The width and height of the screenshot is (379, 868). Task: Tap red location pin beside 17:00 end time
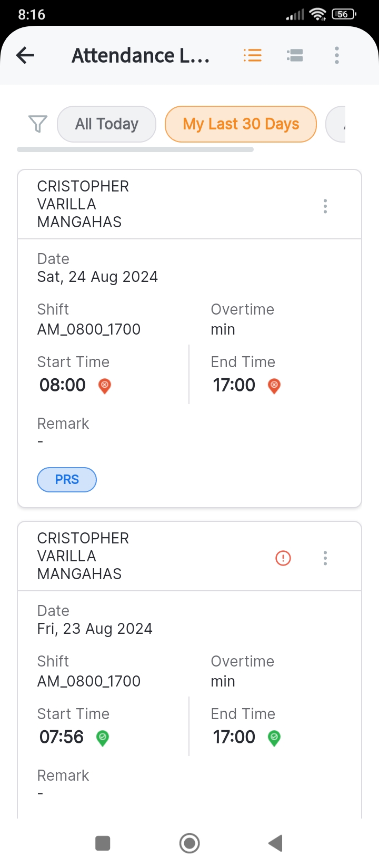click(x=274, y=386)
